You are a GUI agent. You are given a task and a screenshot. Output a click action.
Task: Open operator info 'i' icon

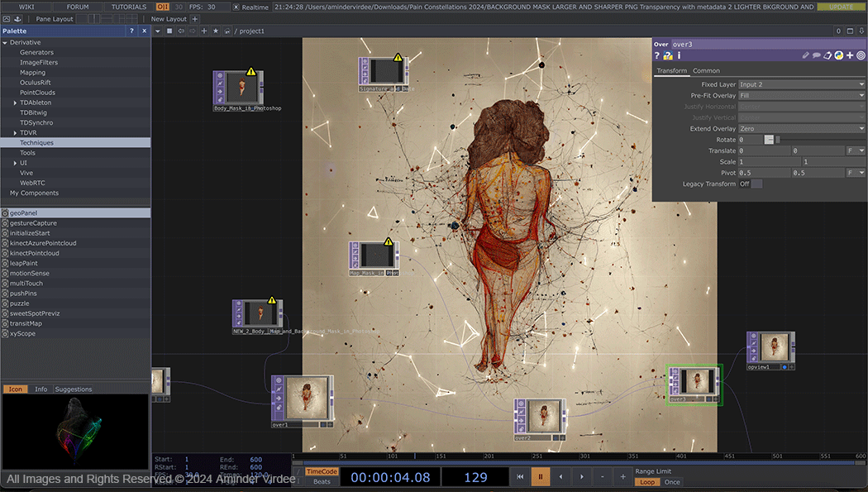pyautogui.click(x=679, y=55)
